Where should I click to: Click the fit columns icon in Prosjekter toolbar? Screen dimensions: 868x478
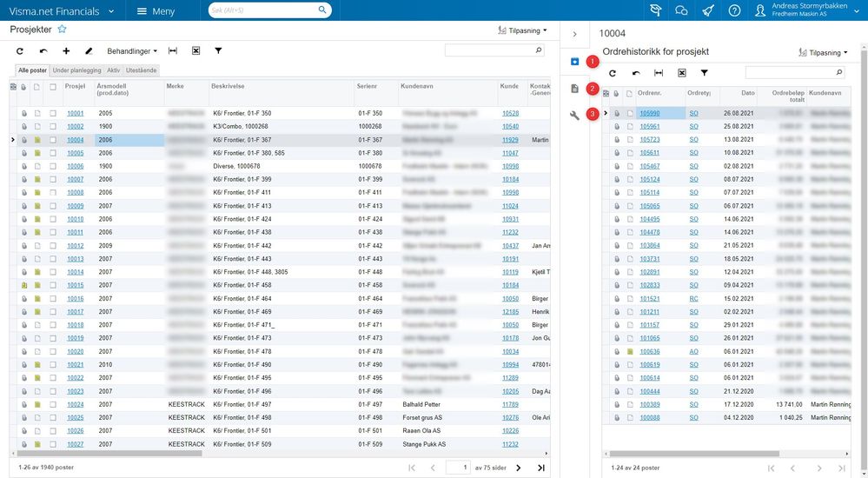tap(173, 51)
